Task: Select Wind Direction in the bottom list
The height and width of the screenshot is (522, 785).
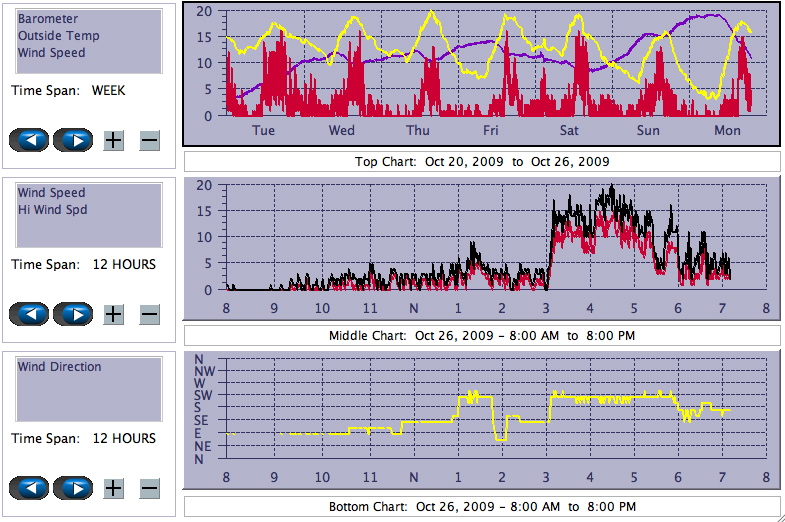Action: [x=59, y=367]
